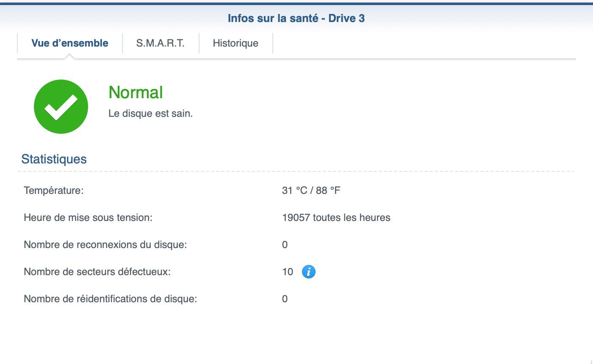This screenshot has width=593, height=364.
Task: Click the Température label
Action: click(53, 190)
